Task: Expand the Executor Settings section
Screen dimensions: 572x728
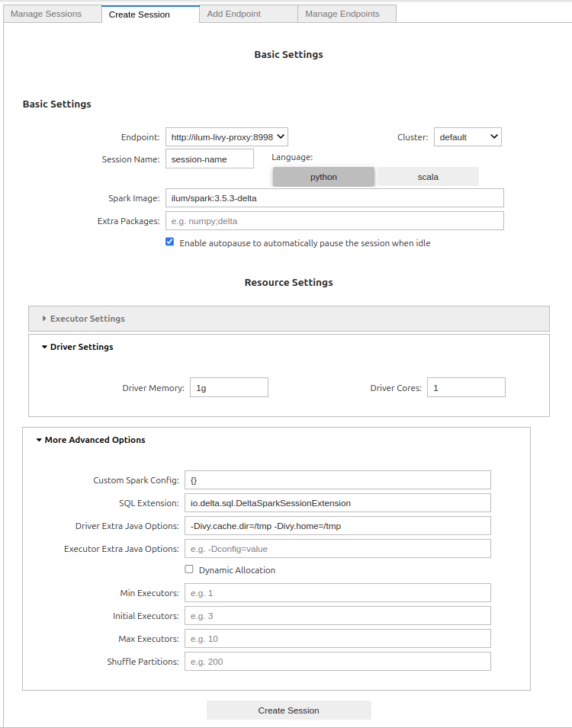Action: [85, 318]
